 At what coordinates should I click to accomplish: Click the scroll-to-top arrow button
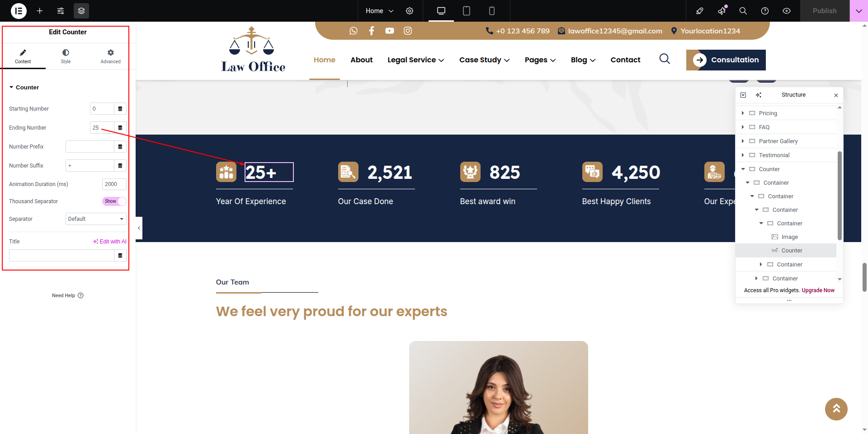(x=836, y=409)
